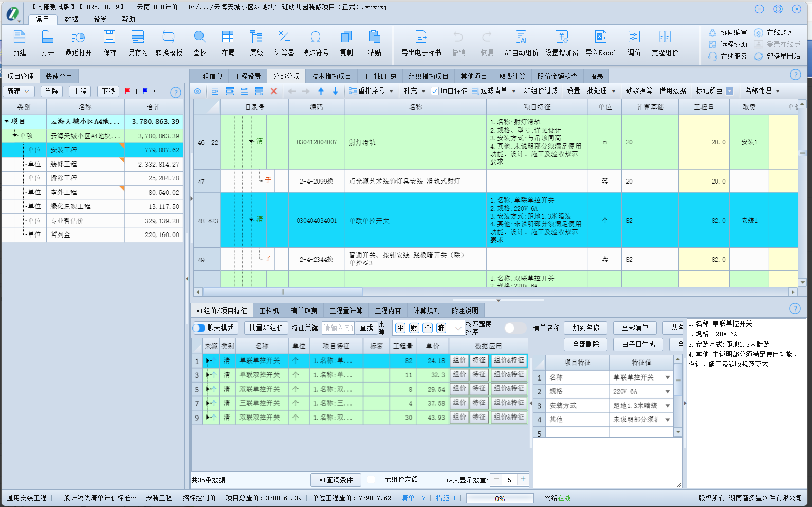
Task: Select the 装修工程 tree row
Action: click(64, 164)
